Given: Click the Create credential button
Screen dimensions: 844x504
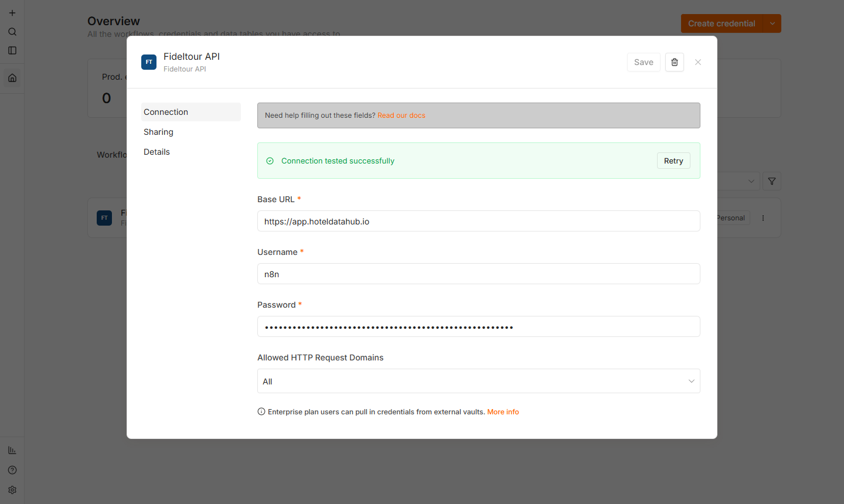Looking at the screenshot, I should click(722, 23).
